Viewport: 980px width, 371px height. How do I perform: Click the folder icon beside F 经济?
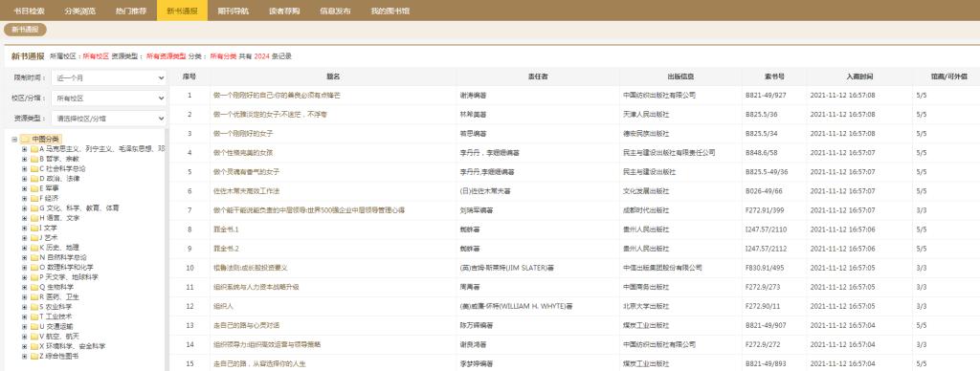tap(33, 198)
